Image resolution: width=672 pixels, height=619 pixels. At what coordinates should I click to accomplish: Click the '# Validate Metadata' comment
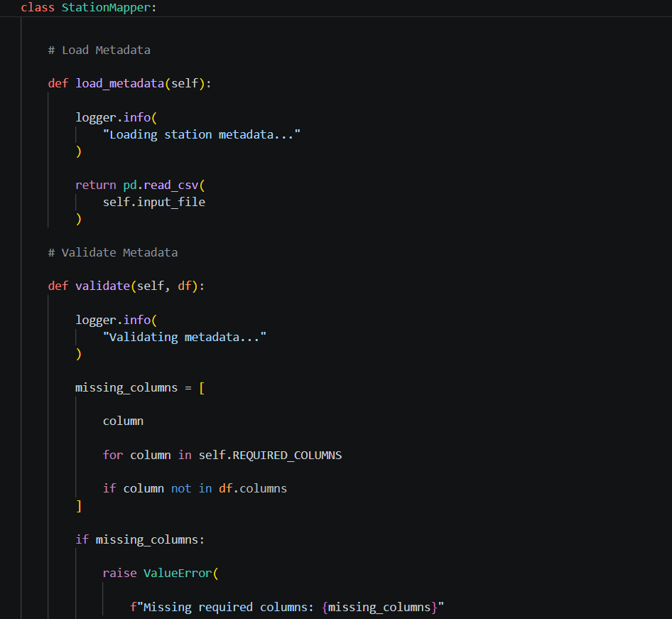point(113,252)
